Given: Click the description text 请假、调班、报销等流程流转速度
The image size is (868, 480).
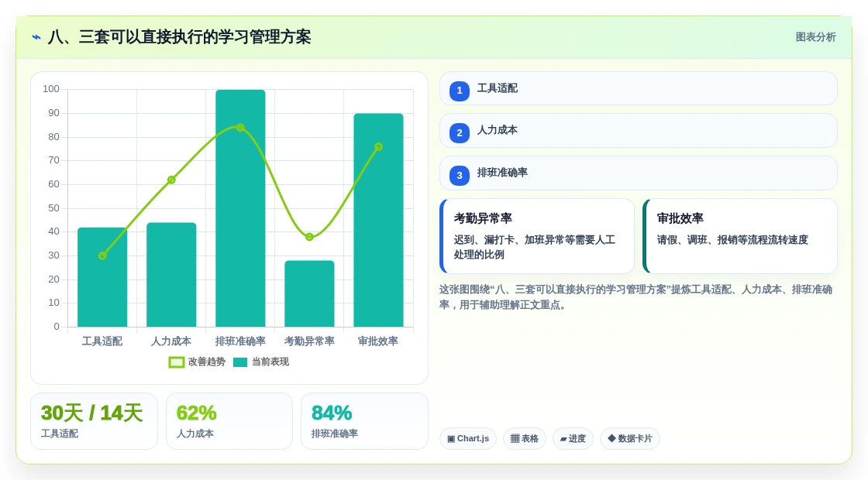Looking at the screenshot, I should (732, 240).
